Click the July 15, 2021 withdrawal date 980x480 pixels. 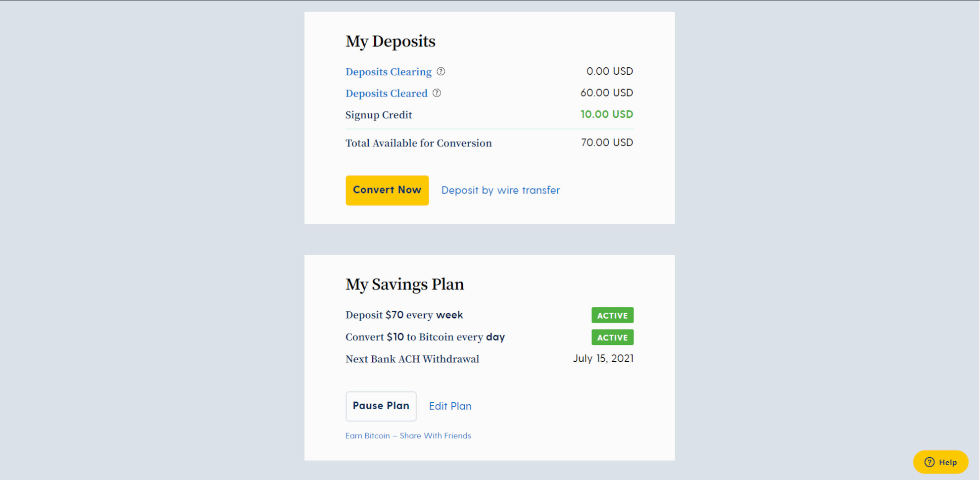(x=603, y=359)
